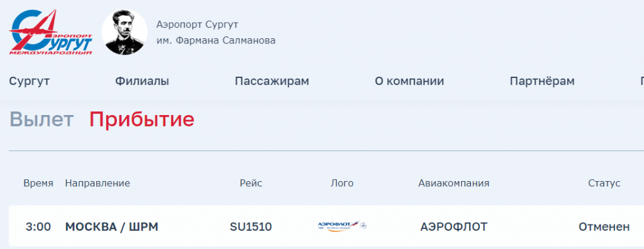Click the Направление column header

pos(97,183)
